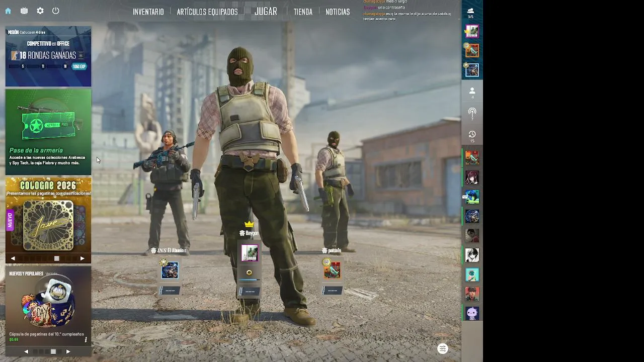Click the gold medal on Baygon's card
The image size is (644, 362).
[x=249, y=273]
